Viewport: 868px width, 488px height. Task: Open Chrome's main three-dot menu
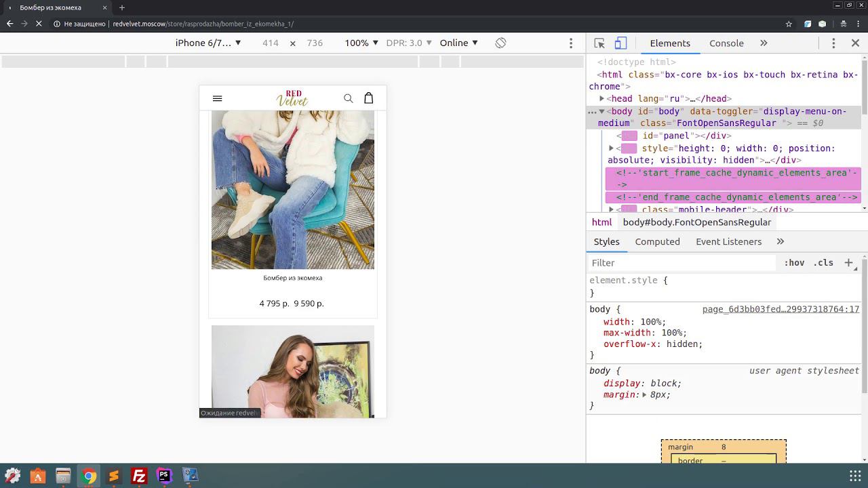click(x=858, y=24)
